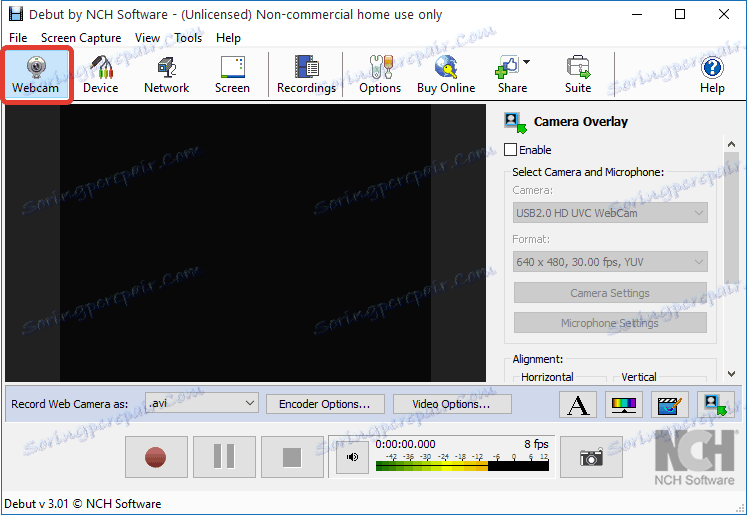Viewport: 747px width, 515px height.
Task: Click the Camera Settings button
Action: pyautogui.click(x=610, y=293)
